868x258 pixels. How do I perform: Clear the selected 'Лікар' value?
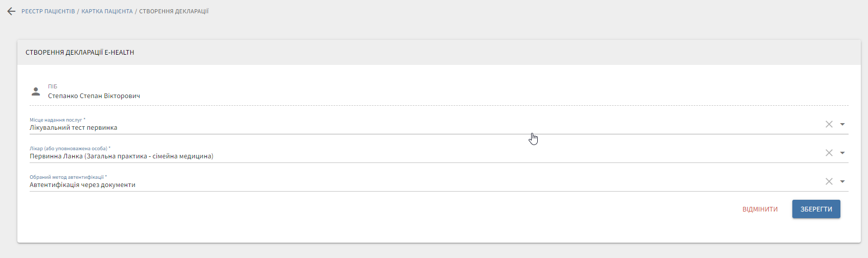point(829,153)
